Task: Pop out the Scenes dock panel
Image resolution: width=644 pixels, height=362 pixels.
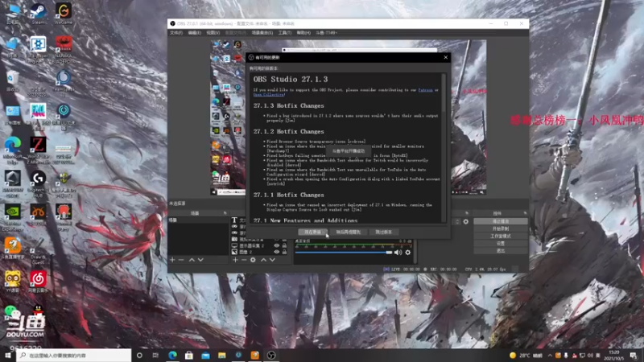Action: [225, 213]
